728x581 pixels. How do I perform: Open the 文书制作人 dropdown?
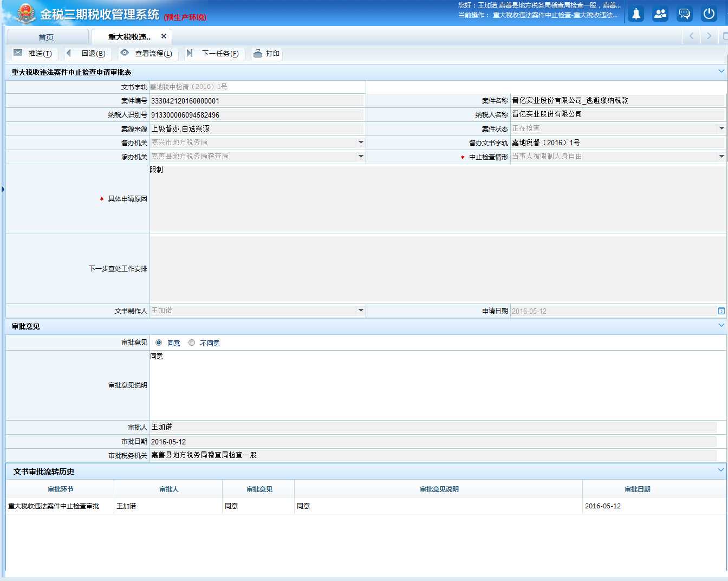click(361, 311)
